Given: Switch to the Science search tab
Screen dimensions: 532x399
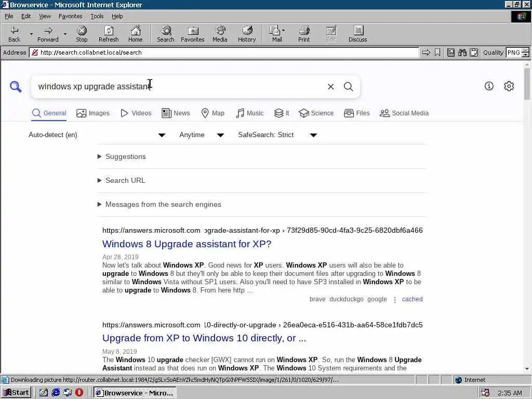Looking at the screenshot, I should point(316,113).
